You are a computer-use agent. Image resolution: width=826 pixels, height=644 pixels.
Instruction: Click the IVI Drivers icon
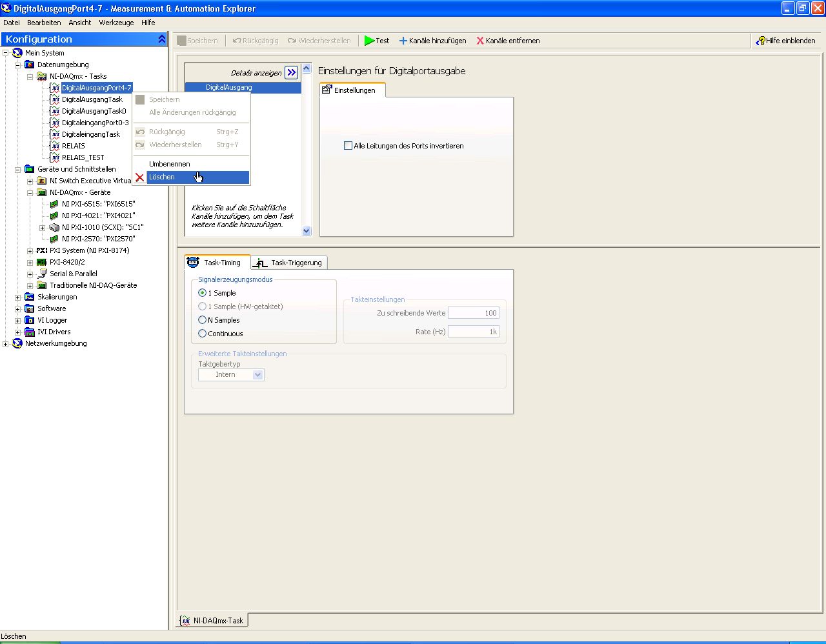[30, 332]
